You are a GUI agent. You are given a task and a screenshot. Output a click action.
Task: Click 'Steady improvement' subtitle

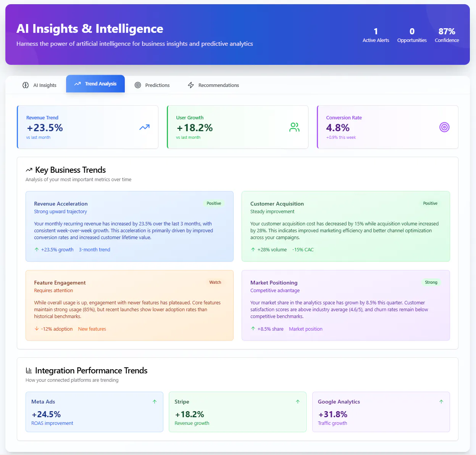(x=273, y=211)
